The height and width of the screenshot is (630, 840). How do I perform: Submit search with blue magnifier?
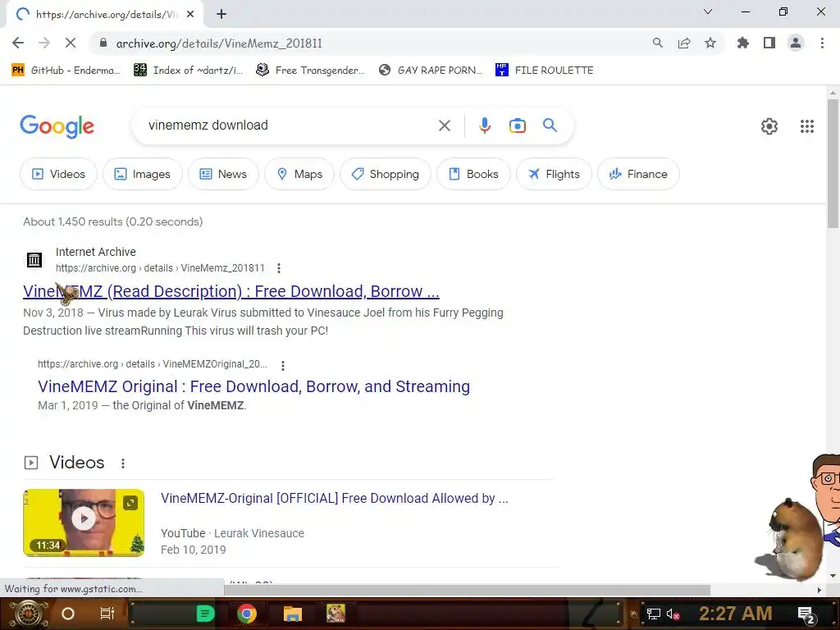tap(550, 126)
